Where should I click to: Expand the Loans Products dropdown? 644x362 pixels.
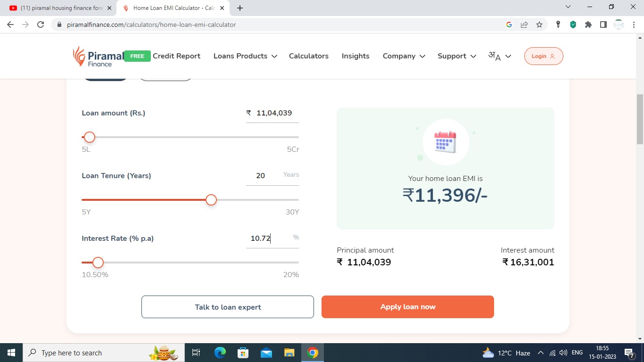pyautogui.click(x=245, y=56)
